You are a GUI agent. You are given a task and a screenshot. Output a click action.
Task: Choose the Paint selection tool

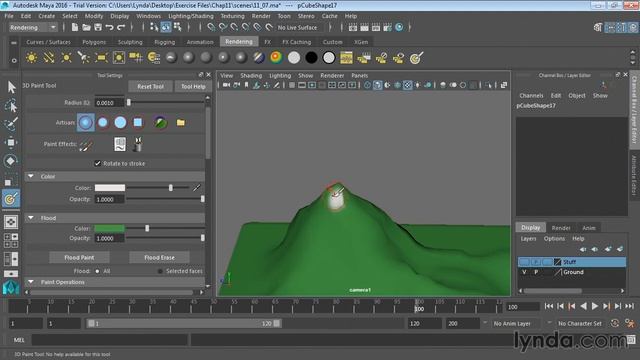(x=11, y=124)
